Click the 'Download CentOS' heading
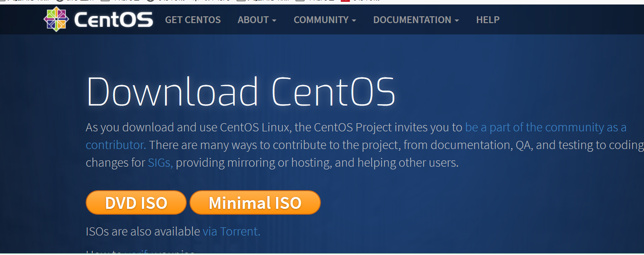This screenshot has width=644, height=255. [241, 91]
